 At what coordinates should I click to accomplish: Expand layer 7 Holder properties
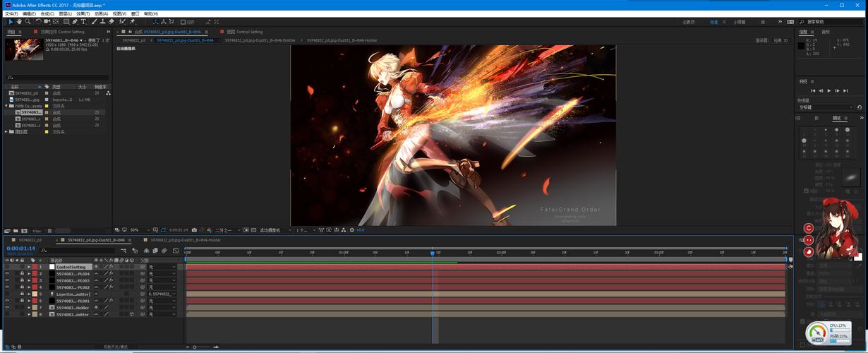tap(29, 307)
